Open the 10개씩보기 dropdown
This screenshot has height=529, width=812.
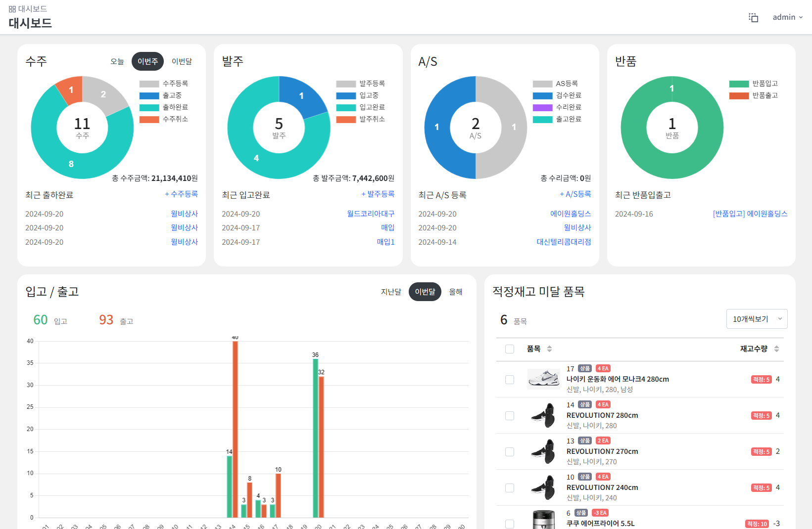point(757,319)
